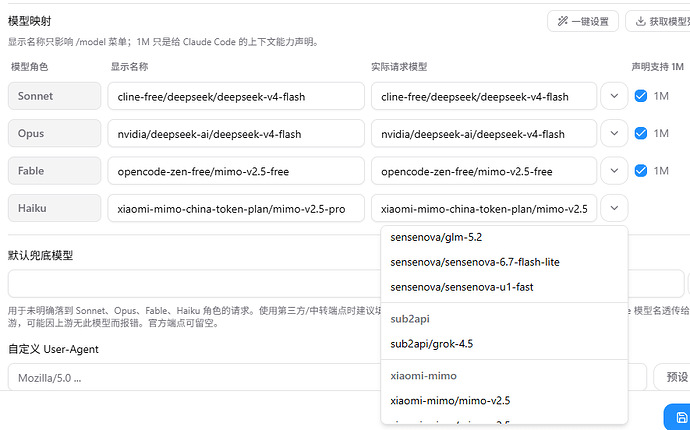Click the Sonnet role label box

click(55, 96)
